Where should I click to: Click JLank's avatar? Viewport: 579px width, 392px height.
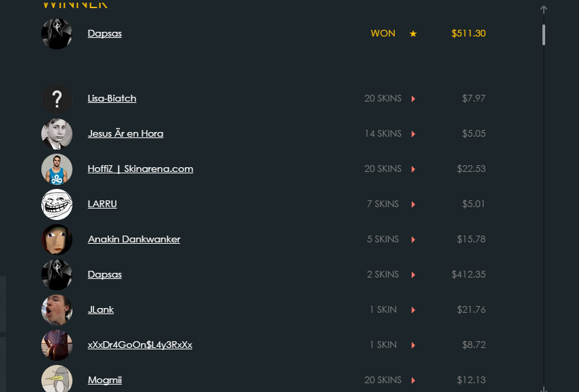click(57, 310)
